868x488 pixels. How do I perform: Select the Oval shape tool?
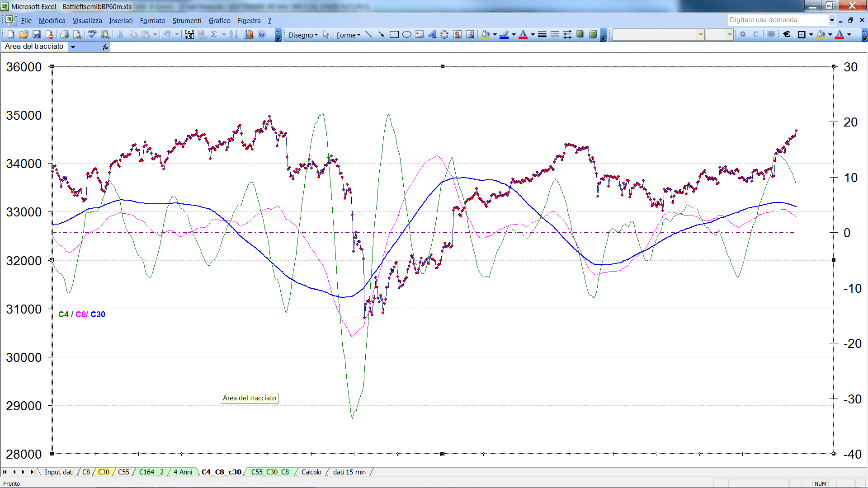point(407,34)
